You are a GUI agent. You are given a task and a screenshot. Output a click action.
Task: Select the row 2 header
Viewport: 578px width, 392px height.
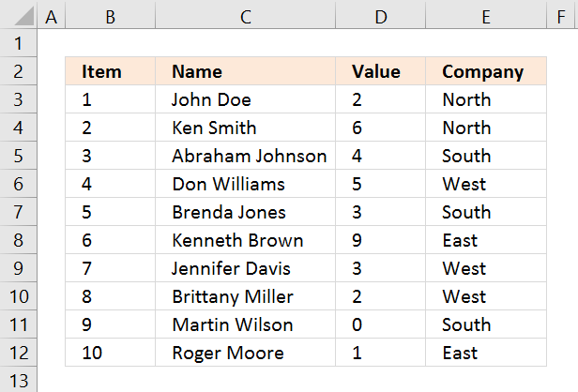pyautogui.click(x=19, y=71)
